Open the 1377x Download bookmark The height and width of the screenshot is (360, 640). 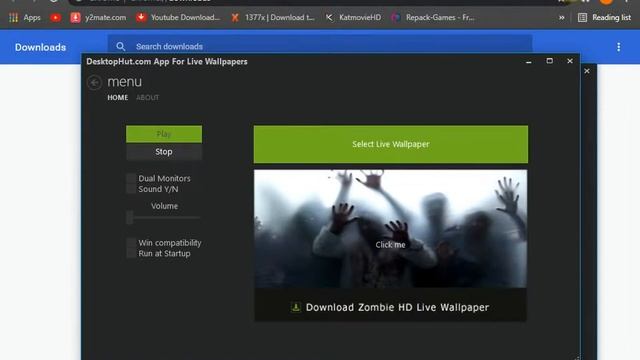click(x=273, y=18)
